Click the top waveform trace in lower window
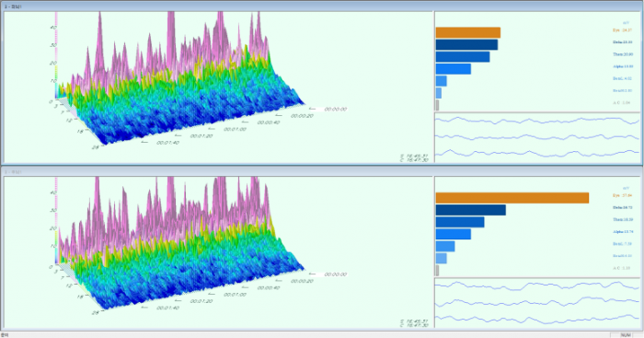Viewport: 644px width, 338px height. [537, 286]
